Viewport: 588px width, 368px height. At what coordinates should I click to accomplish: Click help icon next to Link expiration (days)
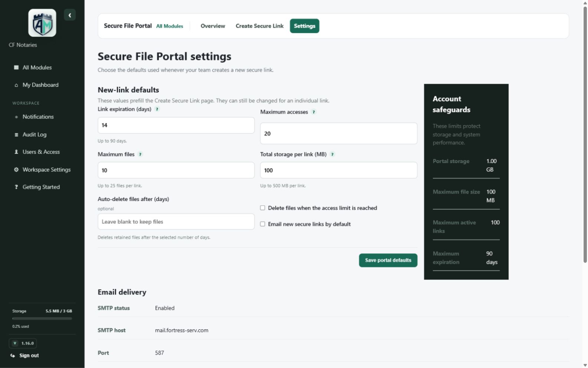pyautogui.click(x=157, y=109)
